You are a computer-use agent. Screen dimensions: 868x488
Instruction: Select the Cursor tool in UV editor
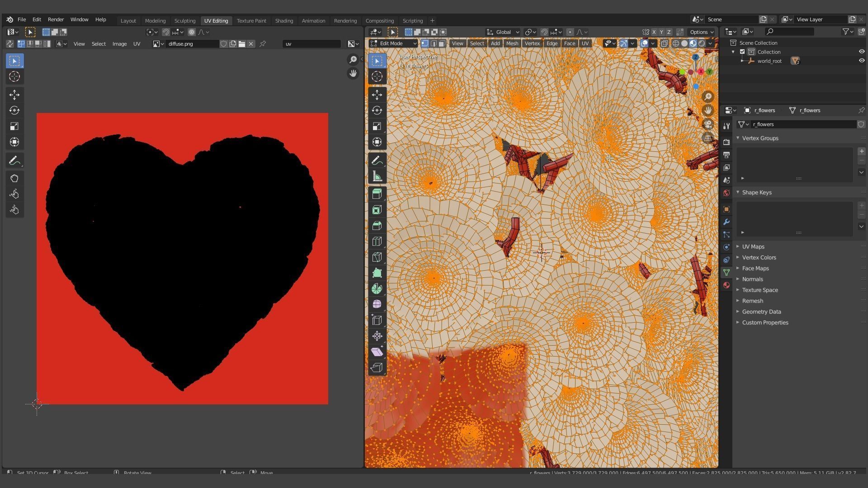coord(14,76)
